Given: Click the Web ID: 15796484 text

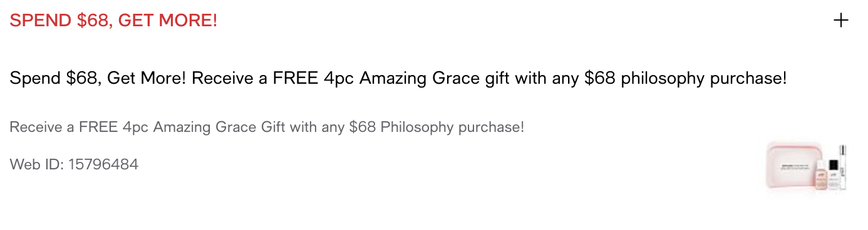Looking at the screenshot, I should click(x=74, y=164).
